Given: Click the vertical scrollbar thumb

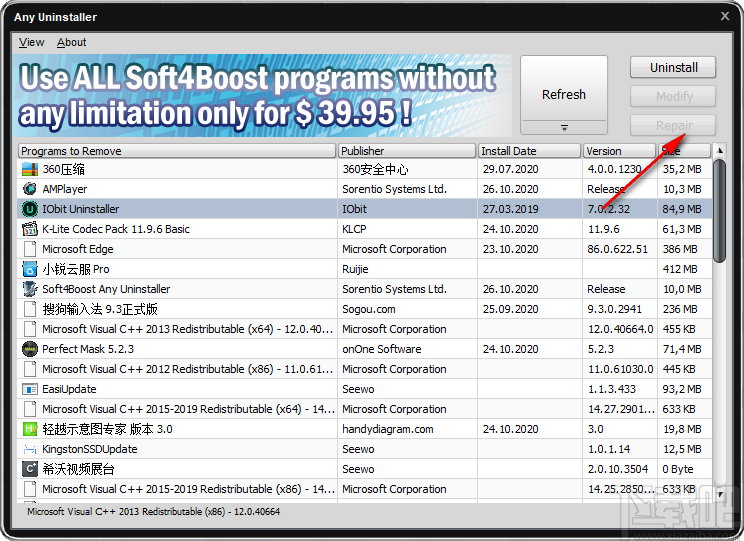Looking at the screenshot, I should tap(719, 211).
